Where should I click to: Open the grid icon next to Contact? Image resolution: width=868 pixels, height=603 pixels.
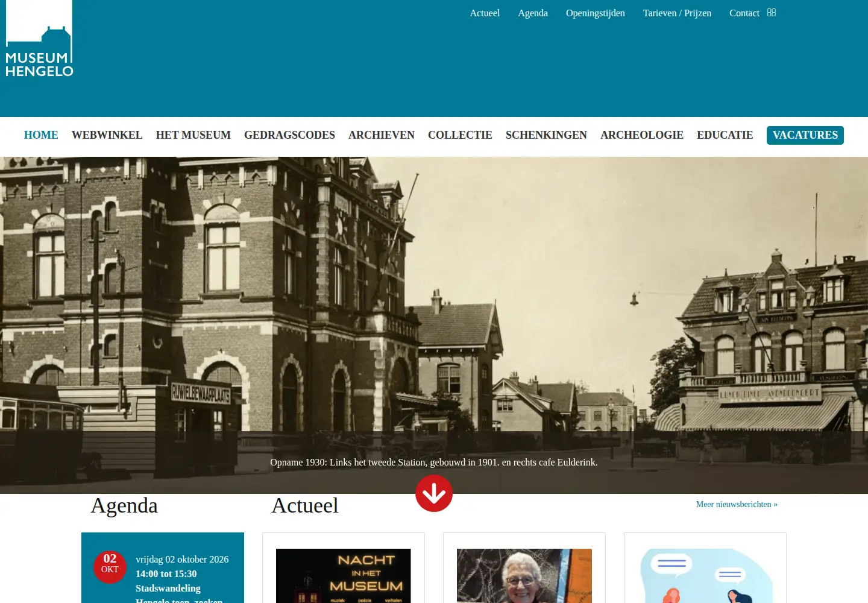772,13
